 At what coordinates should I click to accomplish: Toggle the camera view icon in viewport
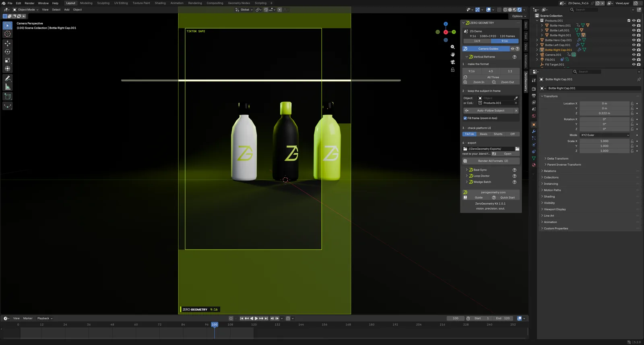[453, 62]
